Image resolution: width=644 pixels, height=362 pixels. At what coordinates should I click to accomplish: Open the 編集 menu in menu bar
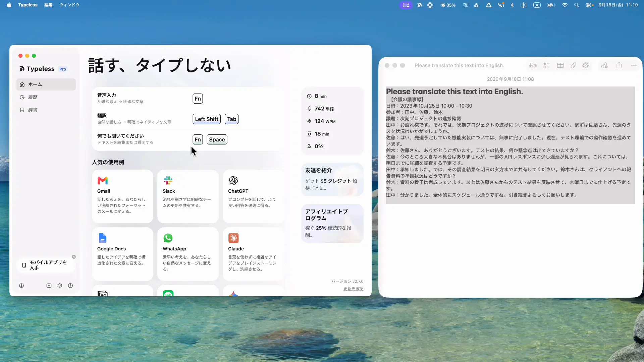pyautogui.click(x=48, y=5)
